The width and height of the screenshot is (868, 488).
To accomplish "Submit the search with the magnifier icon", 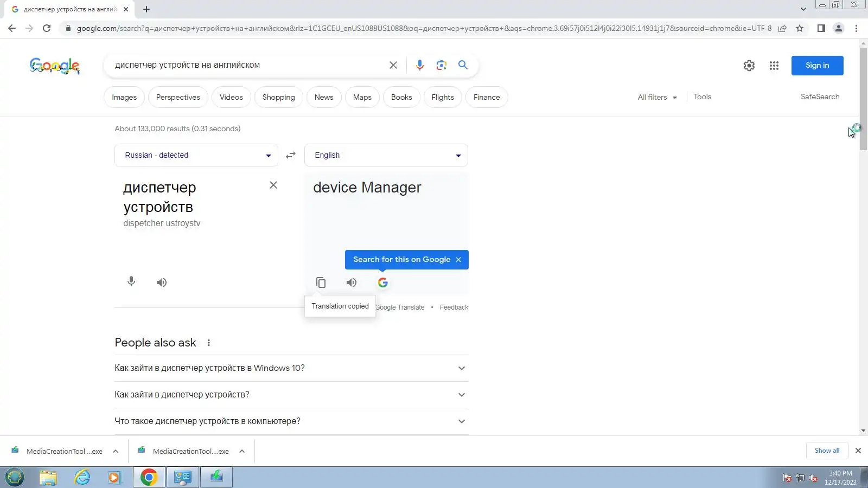I will (463, 65).
